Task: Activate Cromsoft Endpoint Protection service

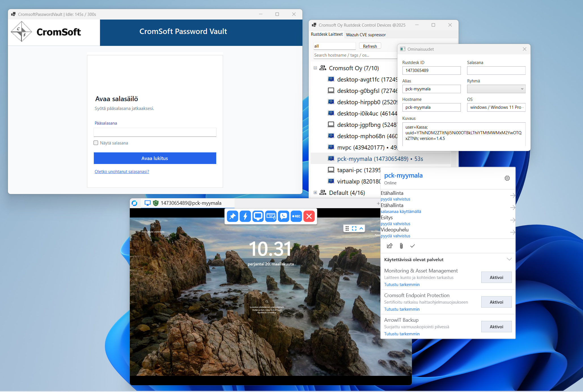Action: click(496, 302)
